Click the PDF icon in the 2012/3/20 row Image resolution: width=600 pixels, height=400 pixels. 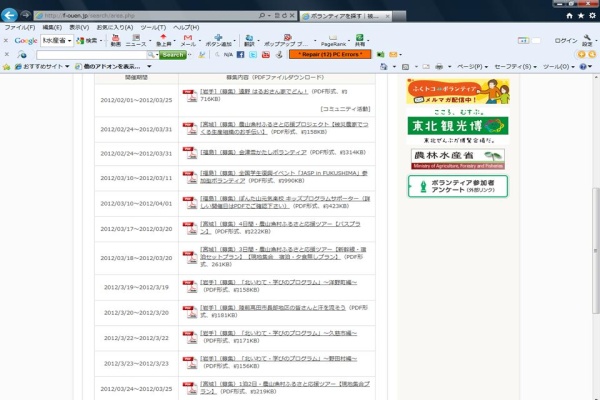click(x=190, y=312)
